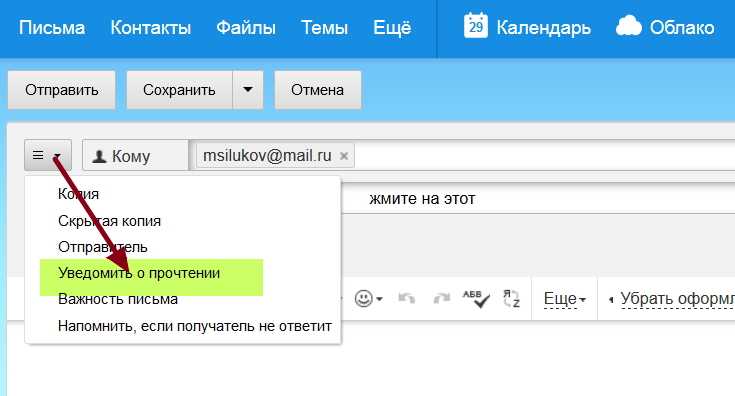Remove recipient msilukov@mail.ru with the x
735x396 pixels.
pos(344,156)
